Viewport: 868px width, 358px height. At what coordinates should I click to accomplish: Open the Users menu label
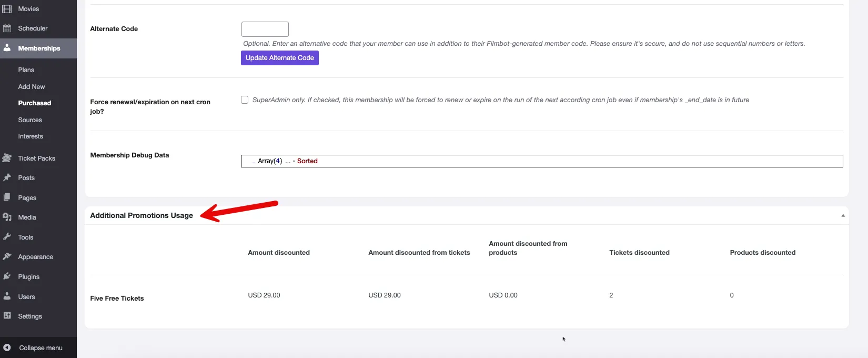[26, 297]
